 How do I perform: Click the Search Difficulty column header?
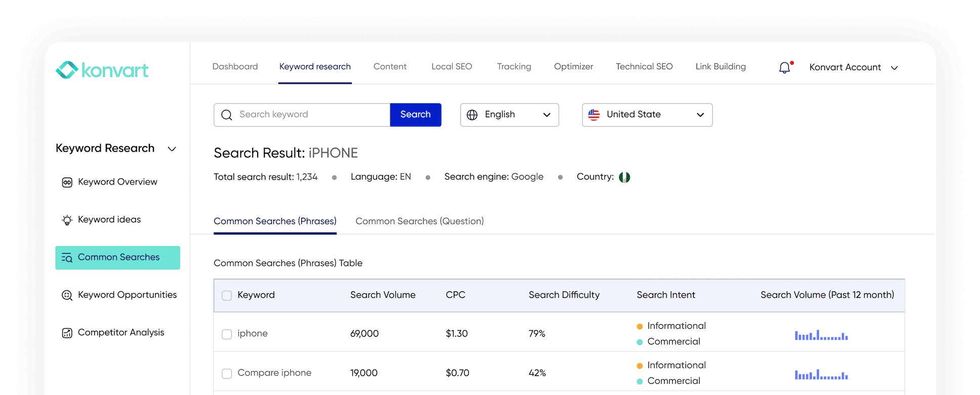[x=564, y=295]
